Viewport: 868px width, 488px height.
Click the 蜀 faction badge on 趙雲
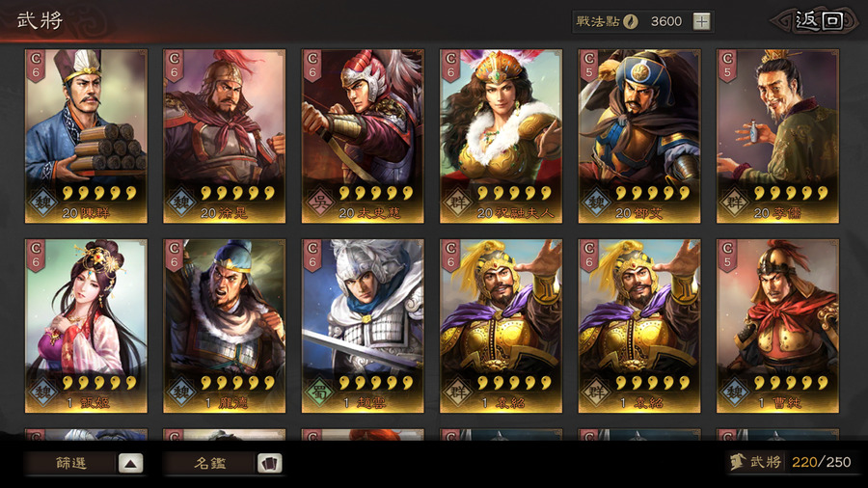320,393
